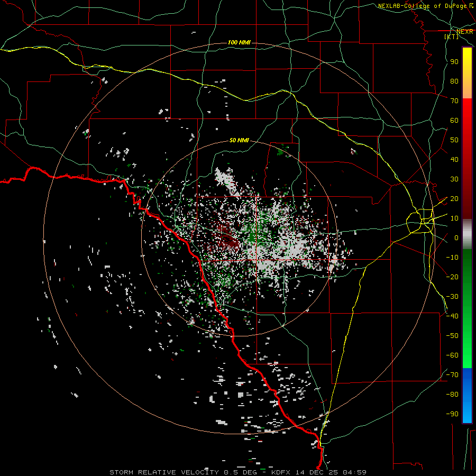Click the "NEXLAB-College of DuPage" header text
The image size is (476, 476).
tap(422, 6)
